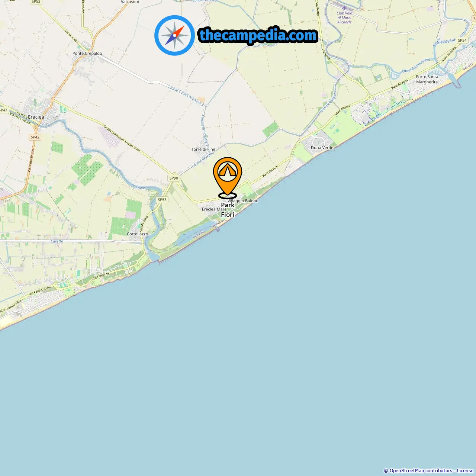The image size is (476, 476).
Task: Select the Park Fiori marker label
Action: coord(228,210)
